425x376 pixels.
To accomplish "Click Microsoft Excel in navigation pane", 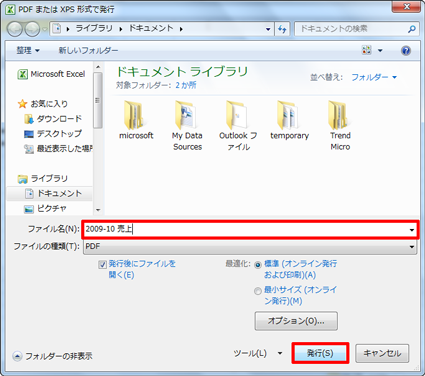I will pos(51,74).
